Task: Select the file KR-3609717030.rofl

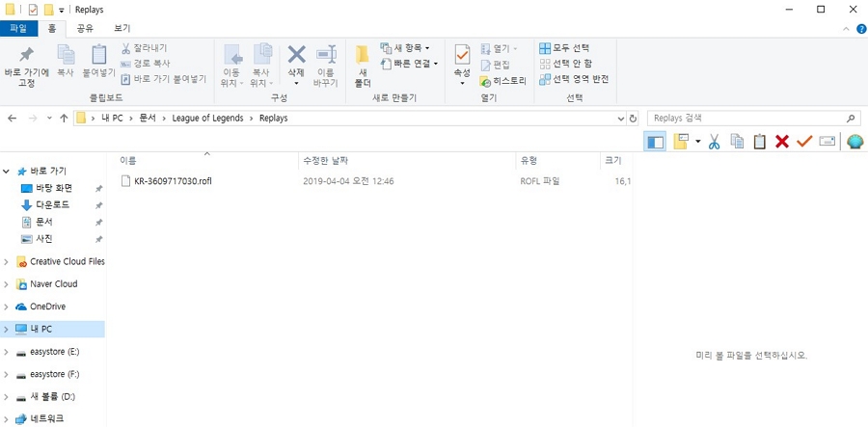Action: click(x=173, y=181)
